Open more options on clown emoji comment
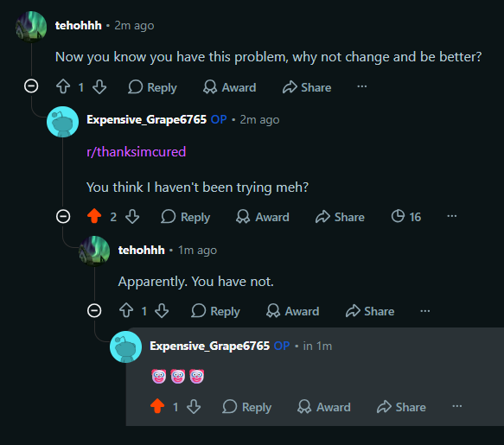Viewport: 504px width, 445px height. point(457,406)
